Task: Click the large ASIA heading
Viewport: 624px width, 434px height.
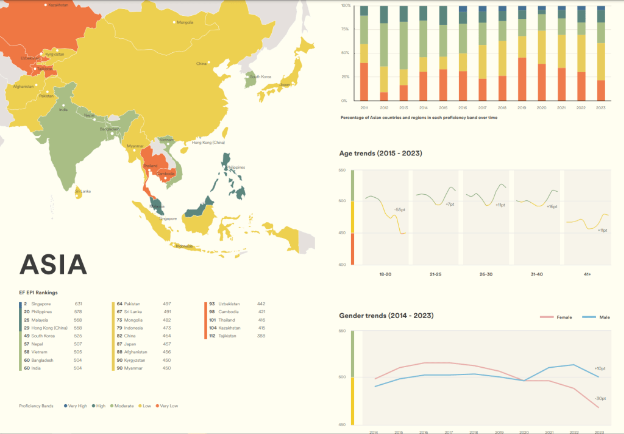Action: pos(54,264)
